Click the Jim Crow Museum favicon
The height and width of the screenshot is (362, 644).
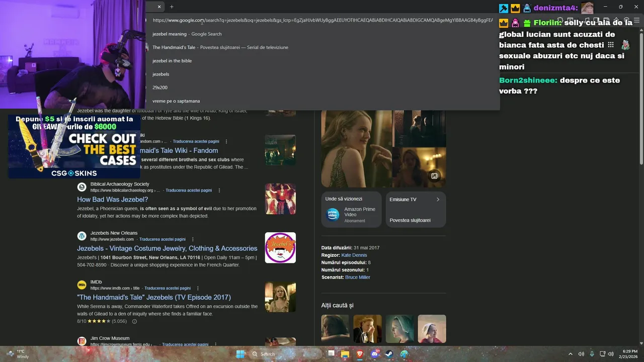pyautogui.click(x=82, y=341)
